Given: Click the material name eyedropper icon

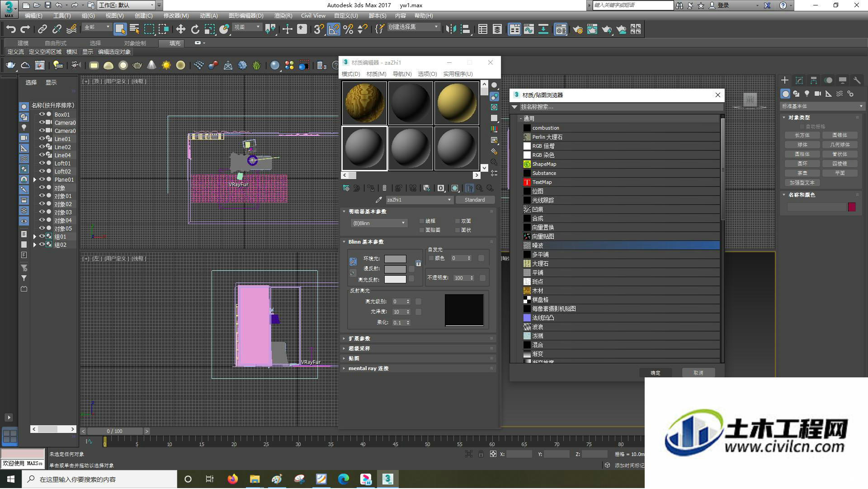Looking at the screenshot, I should (379, 200).
